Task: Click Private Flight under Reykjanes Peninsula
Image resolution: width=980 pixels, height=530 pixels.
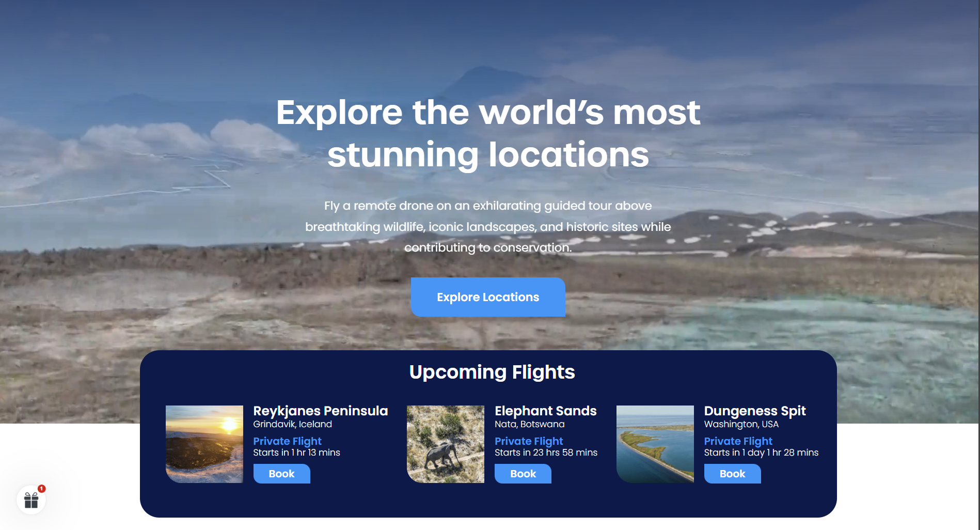Action: [x=288, y=441]
